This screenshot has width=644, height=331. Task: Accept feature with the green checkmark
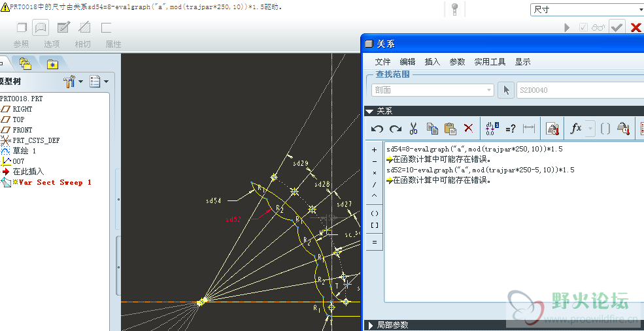(617, 27)
